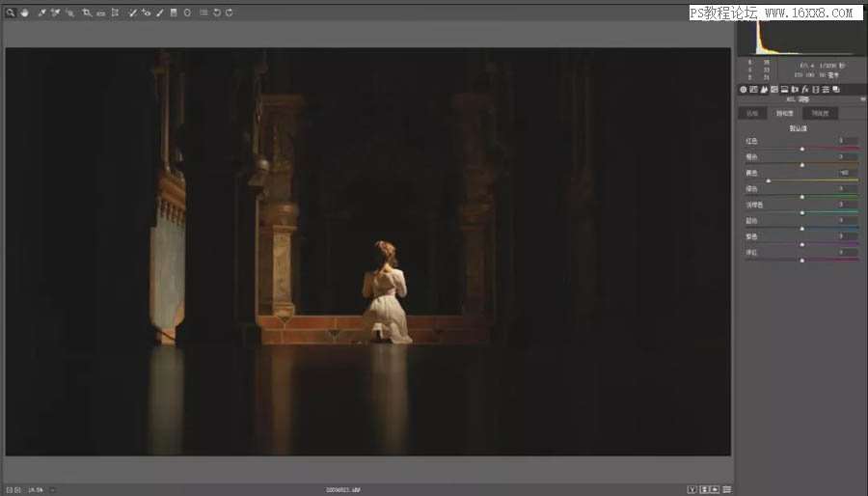Swap before and after settings icon
Viewport: 868px width, 496px height.
[705, 489]
